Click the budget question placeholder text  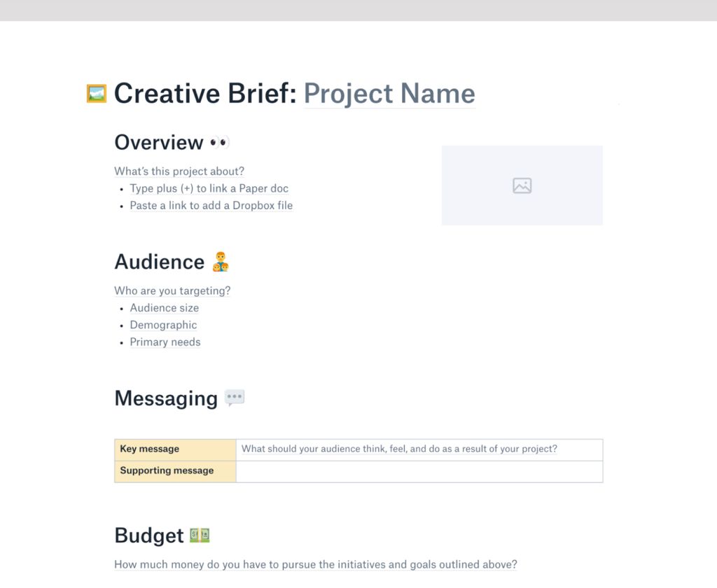[x=315, y=565]
